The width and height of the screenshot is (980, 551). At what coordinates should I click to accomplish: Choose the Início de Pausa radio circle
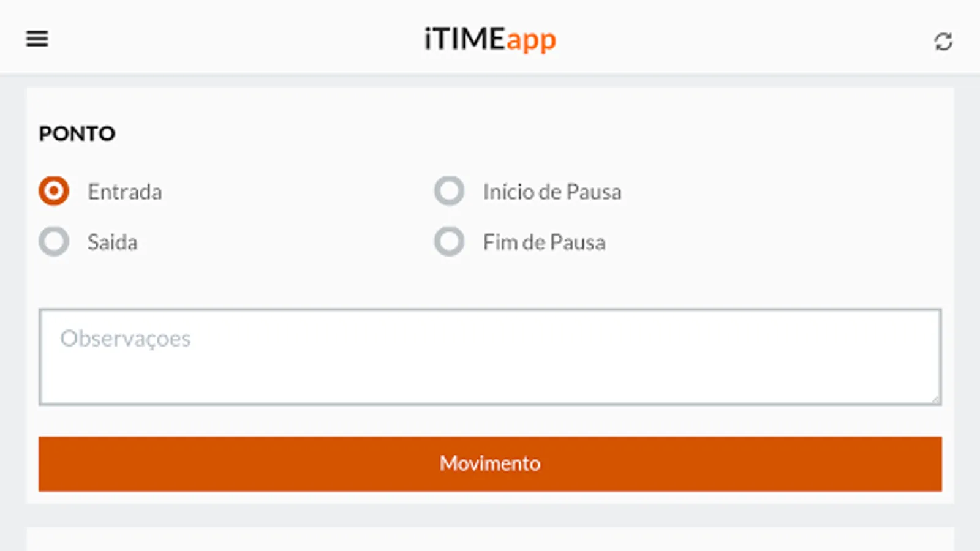point(449,191)
